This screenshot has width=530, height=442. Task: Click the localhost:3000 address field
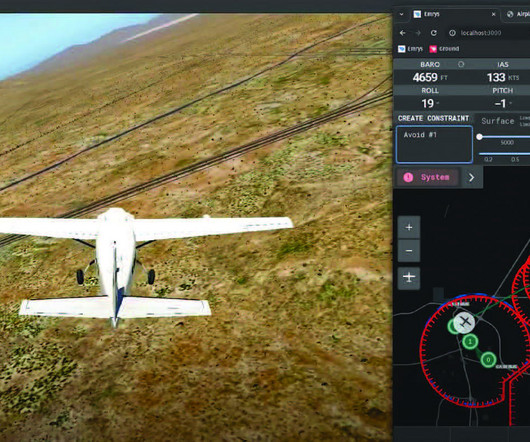(x=481, y=33)
